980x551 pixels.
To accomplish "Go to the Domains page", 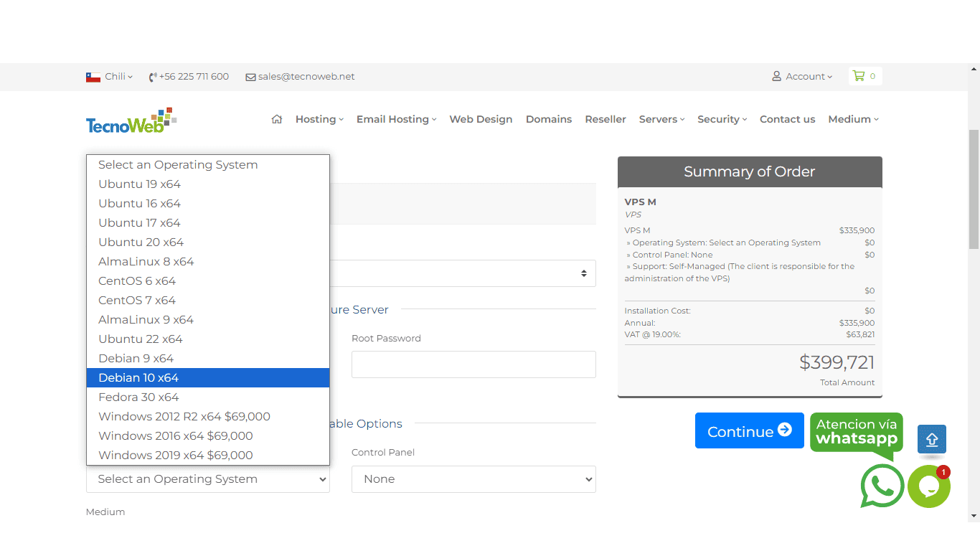I will tap(549, 119).
